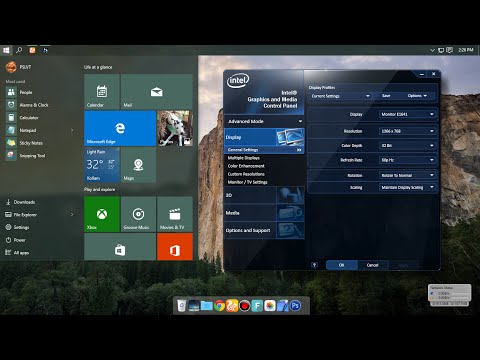Select the Display section in Intel panel
The image size is (480, 360).
click(x=264, y=137)
